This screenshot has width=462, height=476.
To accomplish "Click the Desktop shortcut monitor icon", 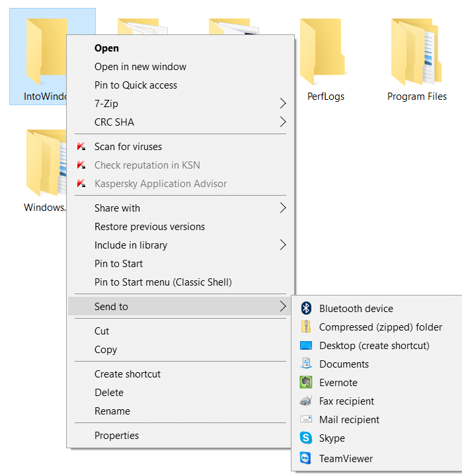I will 306,346.
